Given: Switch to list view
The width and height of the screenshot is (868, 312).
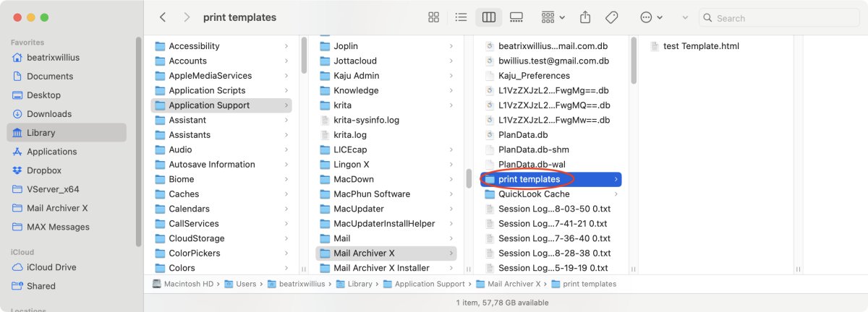Looking at the screenshot, I should [461, 17].
